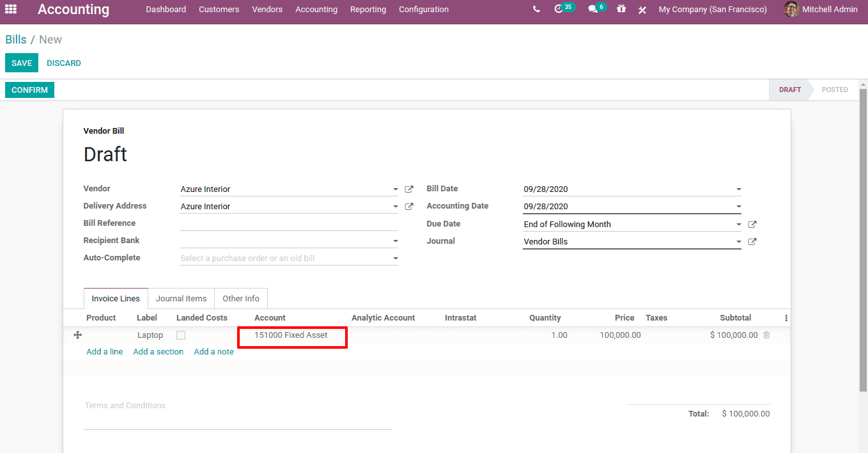Click the 1.00 quantity cell

click(559, 335)
